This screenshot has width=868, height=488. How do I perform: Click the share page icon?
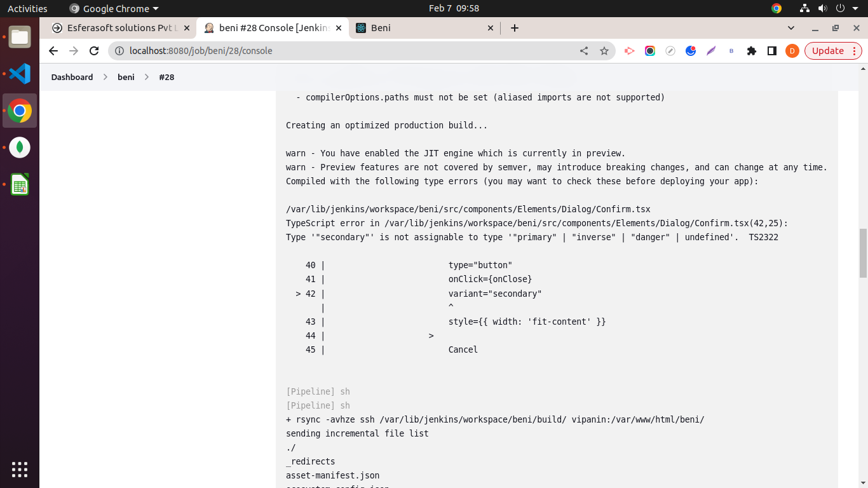click(x=584, y=51)
